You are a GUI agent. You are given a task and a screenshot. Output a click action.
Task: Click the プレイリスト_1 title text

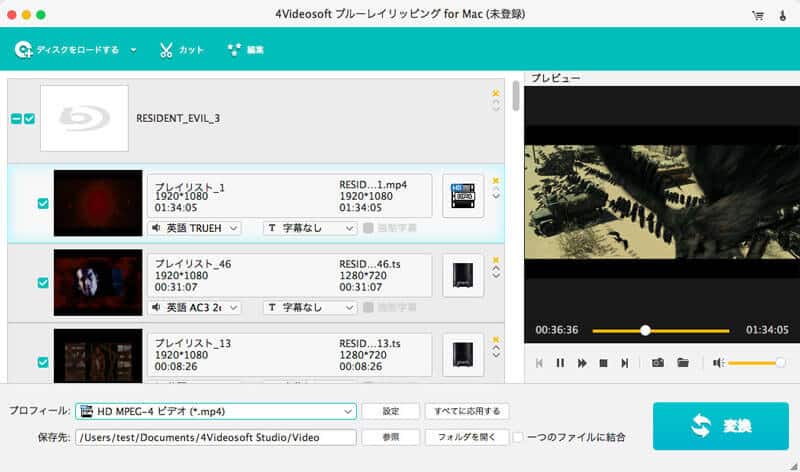(189, 186)
